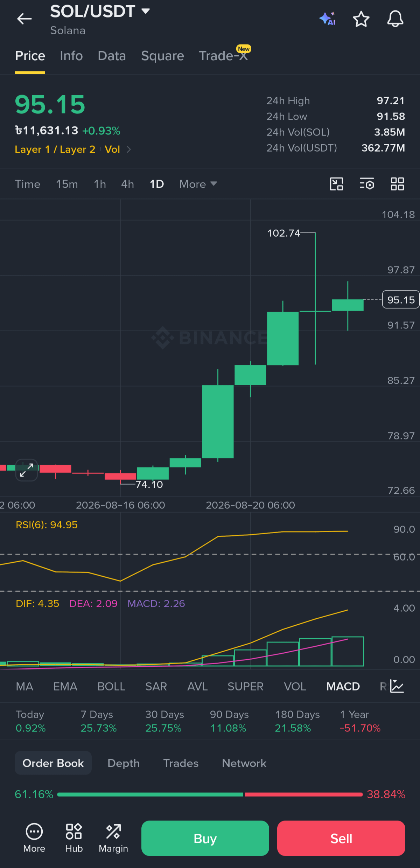Tap the DIF: 4.35 label
Viewport: 420px width, 868px height.
pyautogui.click(x=37, y=604)
